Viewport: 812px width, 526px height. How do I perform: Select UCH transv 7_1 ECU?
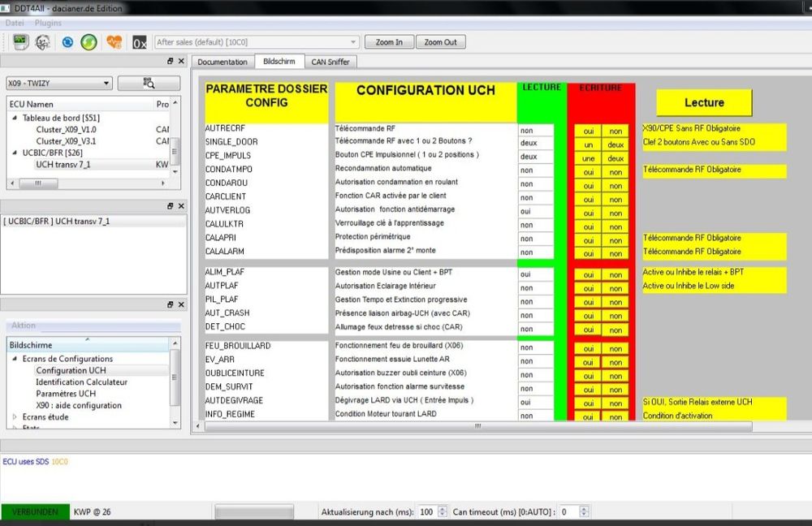pyautogui.click(x=63, y=164)
